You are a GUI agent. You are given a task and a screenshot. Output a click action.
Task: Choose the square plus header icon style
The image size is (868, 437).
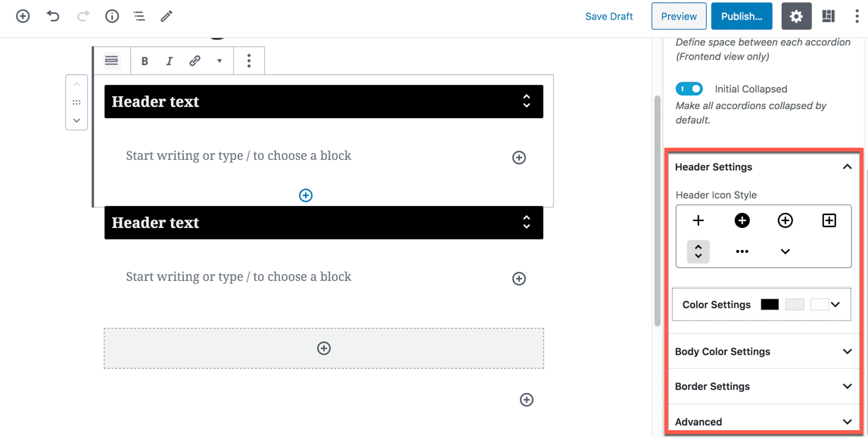(829, 220)
